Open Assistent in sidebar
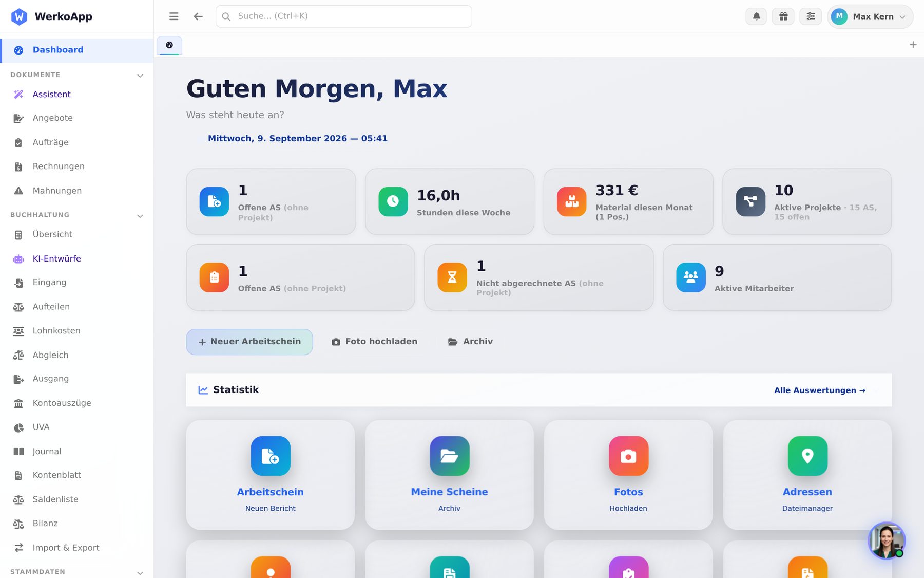 [x=77, y=95]
